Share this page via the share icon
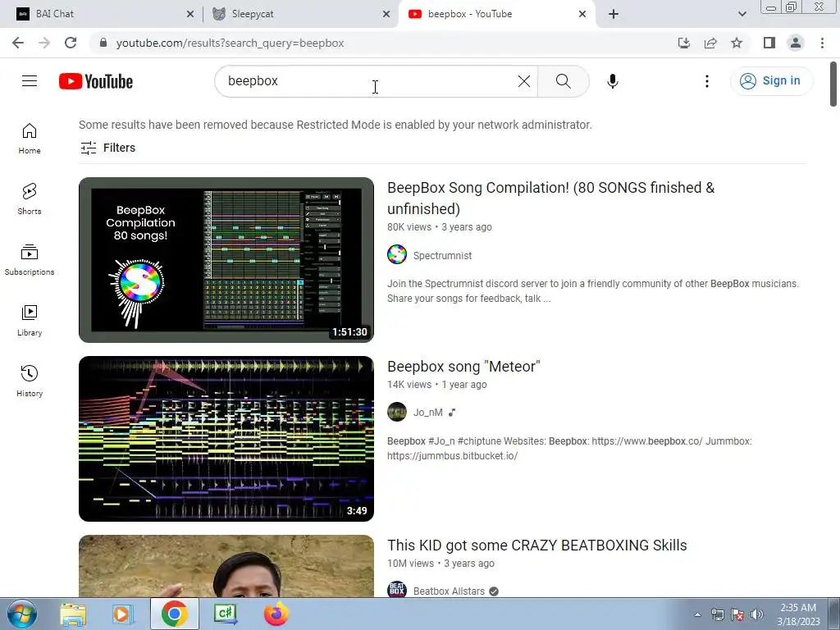840x630 pixels. (710, 43)
